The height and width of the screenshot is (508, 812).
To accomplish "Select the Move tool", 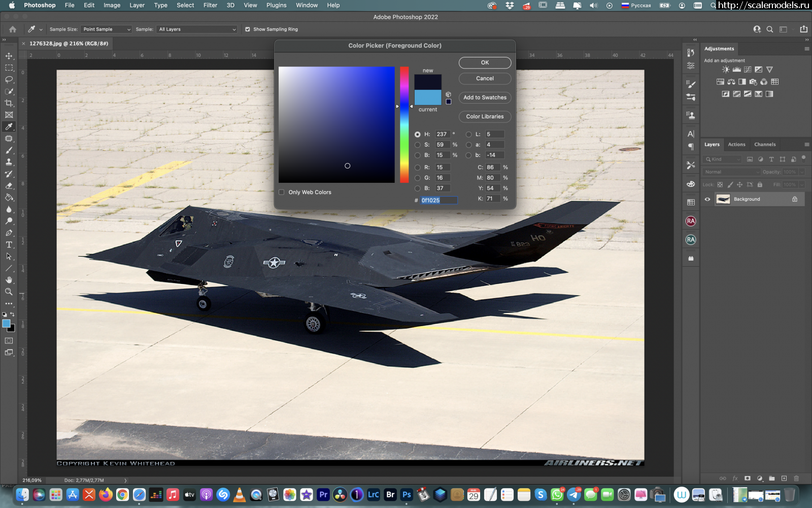I will [x=9, y=56].
